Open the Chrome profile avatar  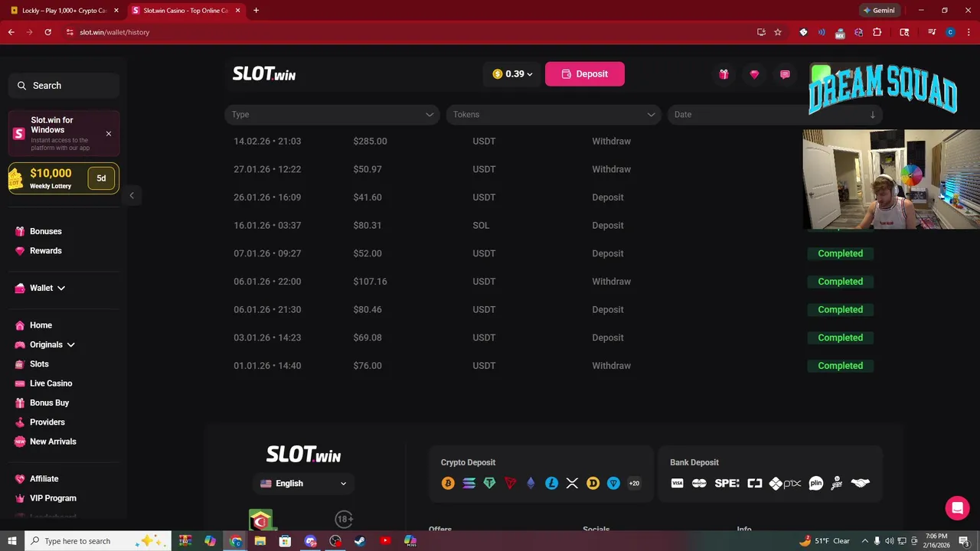tap(950, 32)
